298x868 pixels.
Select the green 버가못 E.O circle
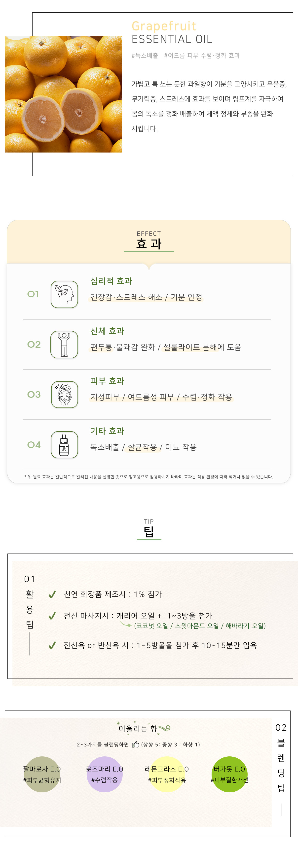(229, 774)
